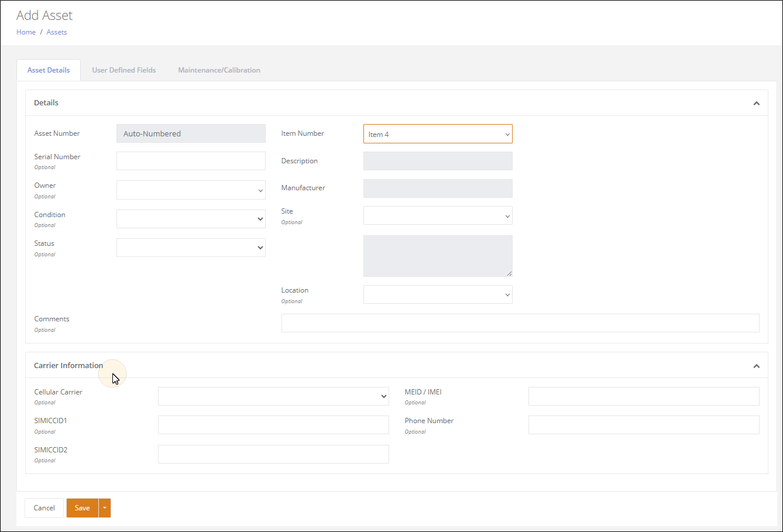
Task: Click the Serial Number label
Action: (x=57, y=157)
